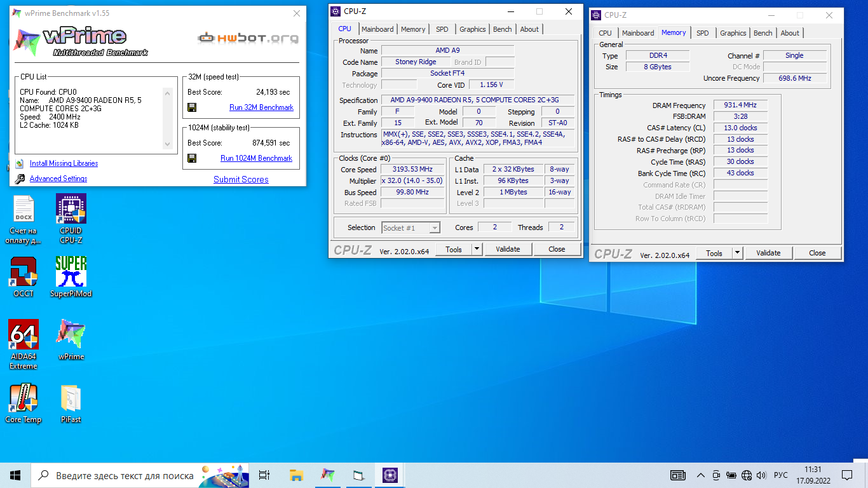868x488 pixels.
Task: Save 32M score using floppy disk icon
Action: coord(192,107)
